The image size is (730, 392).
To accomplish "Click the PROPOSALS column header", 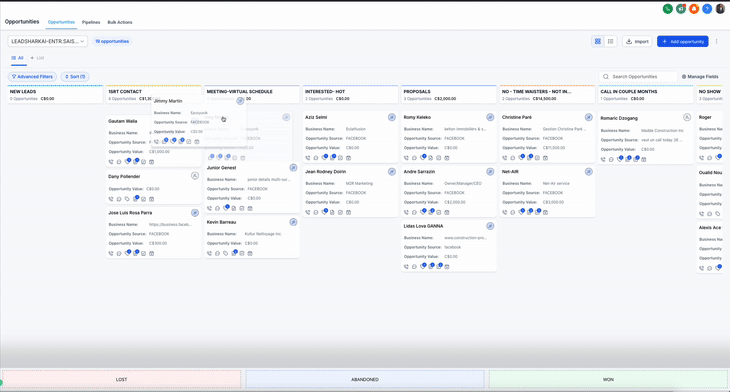I will [449, 95].
